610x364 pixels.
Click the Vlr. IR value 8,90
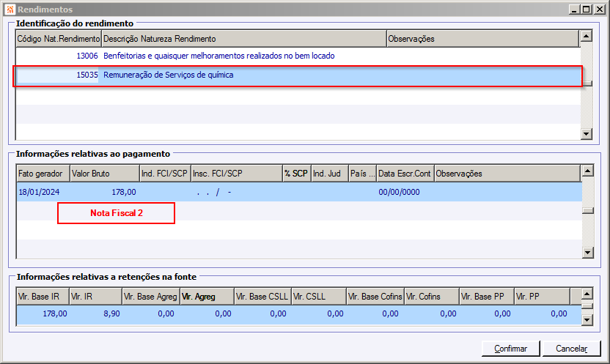point(111,313)
